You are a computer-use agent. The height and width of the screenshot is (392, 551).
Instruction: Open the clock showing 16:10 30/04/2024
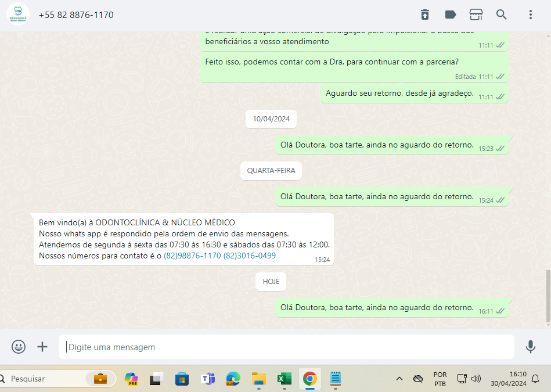509,379
